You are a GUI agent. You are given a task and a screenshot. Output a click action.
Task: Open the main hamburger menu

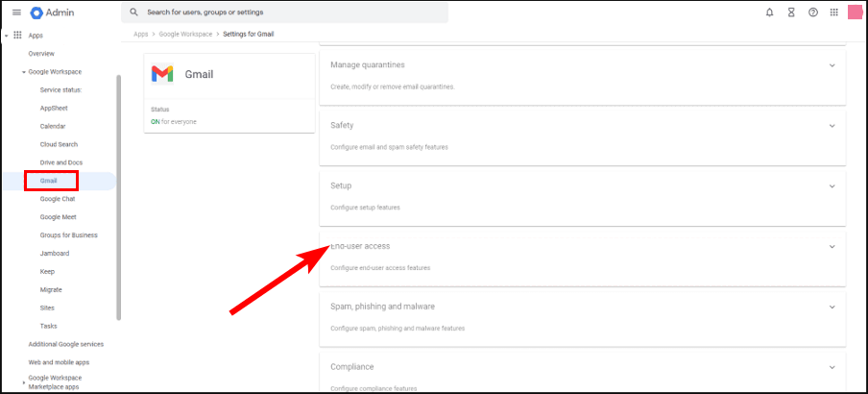(x=16, y=12)
